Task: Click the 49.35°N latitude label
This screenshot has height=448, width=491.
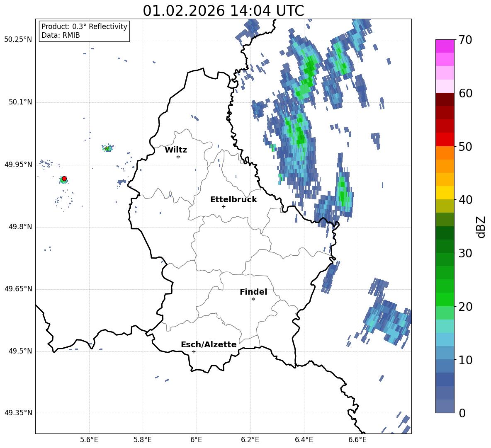Action: (18, 413)
